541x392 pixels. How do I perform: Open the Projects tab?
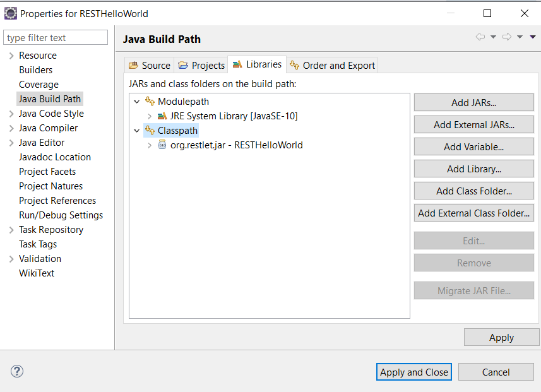click(201, 65)
